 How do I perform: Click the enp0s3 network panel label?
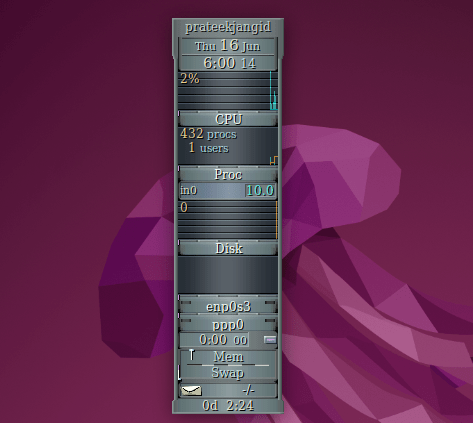tap(228, 306)
